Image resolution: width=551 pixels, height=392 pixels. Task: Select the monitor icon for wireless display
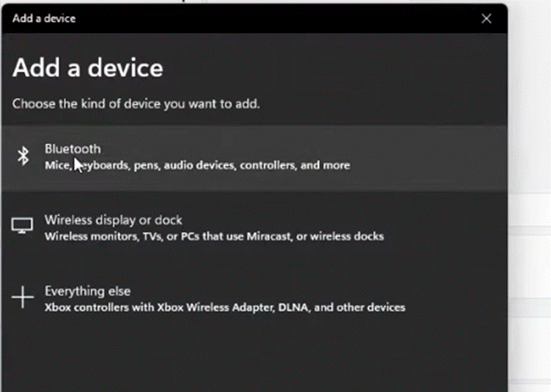pyautogui.click(x=22, y=226)
